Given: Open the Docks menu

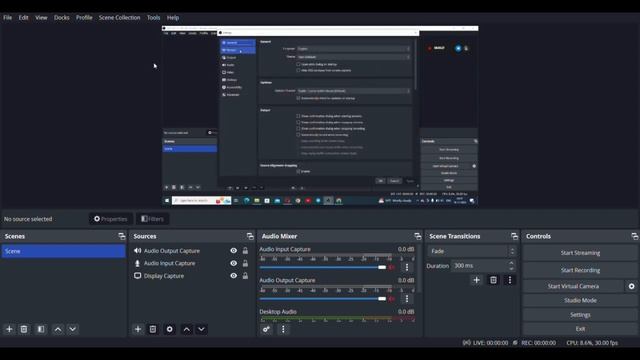Looking at the screenshot, I should [62, 18].
